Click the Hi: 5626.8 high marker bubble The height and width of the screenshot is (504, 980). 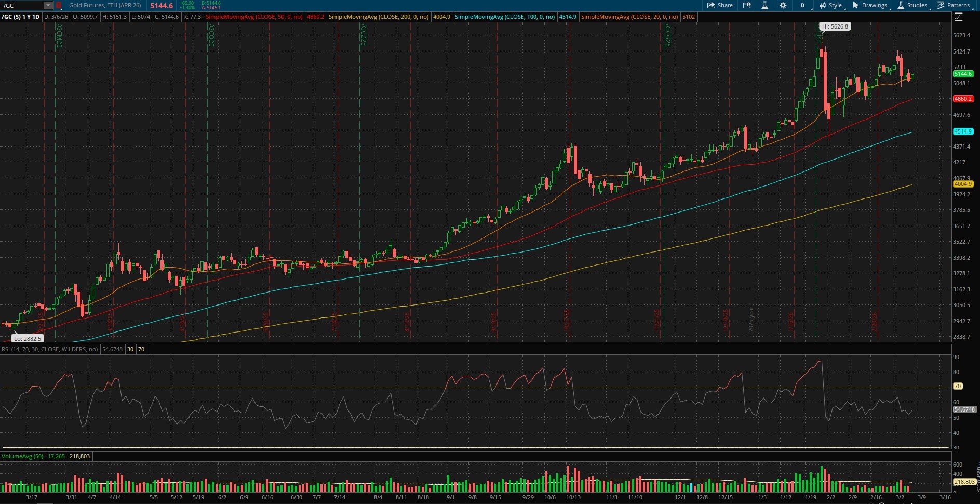pyautogui.click(x=836, y=25)
